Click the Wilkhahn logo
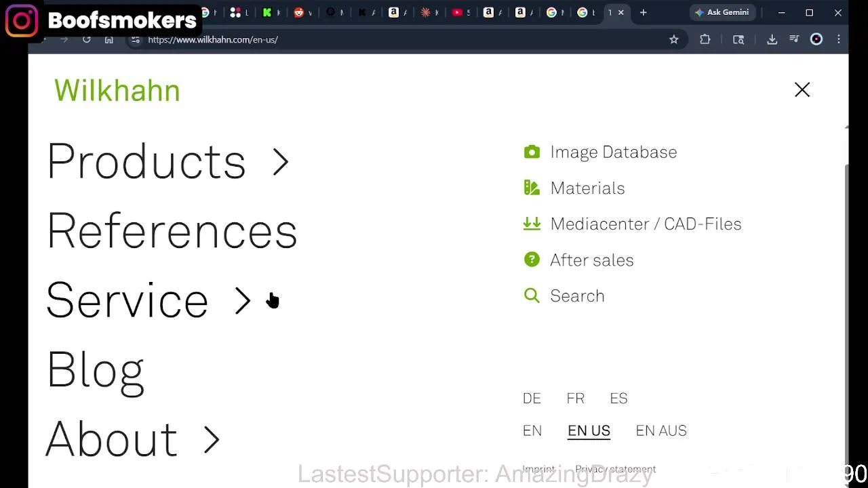 117,91
